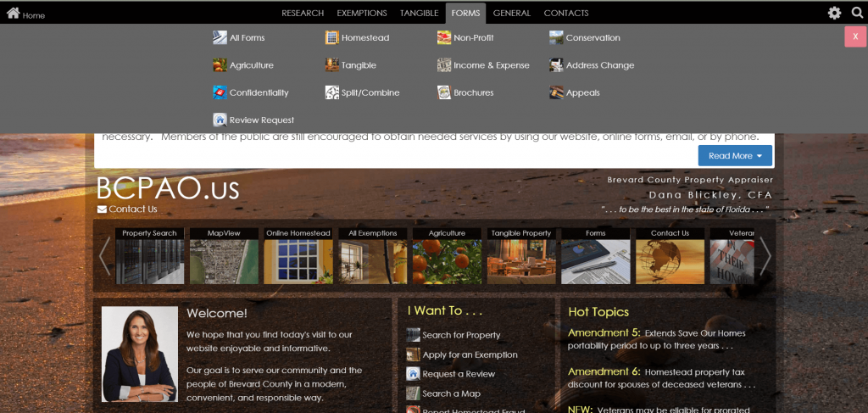Open the RESEARCH menu
Image resolution: width=868 pixels, height=413 pixels.
(x=303, y=14)
